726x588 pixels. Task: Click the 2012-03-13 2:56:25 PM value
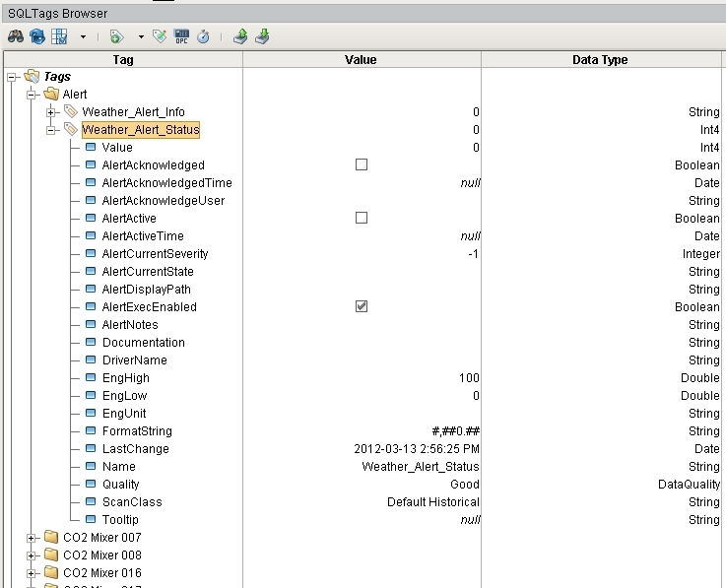[417, 449]
